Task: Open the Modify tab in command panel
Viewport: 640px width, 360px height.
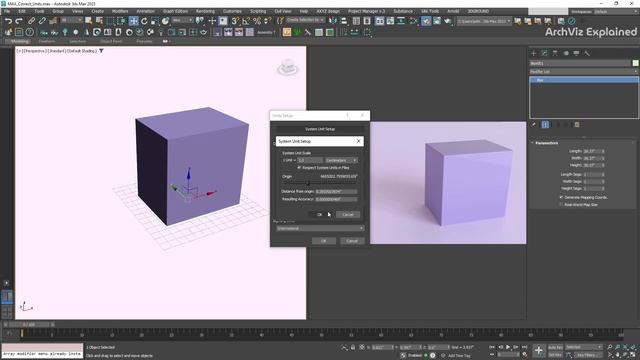Action: pyautogui.click(x=544, y=53)
